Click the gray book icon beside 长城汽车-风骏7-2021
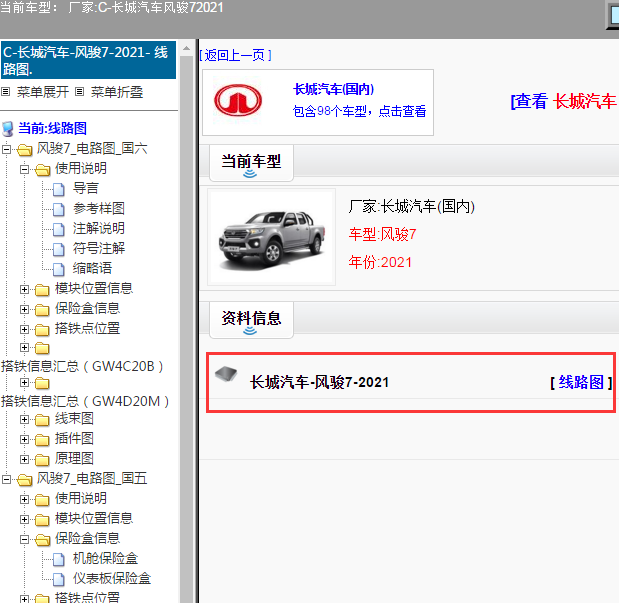 click(226, 374)
